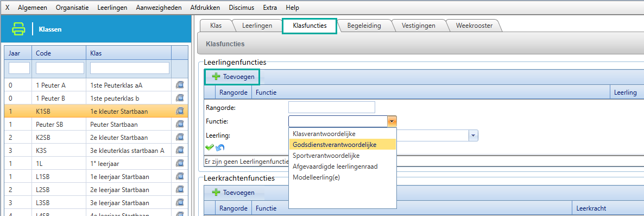Click the green printer icon beside Klassen

click(x=18, y=29)
